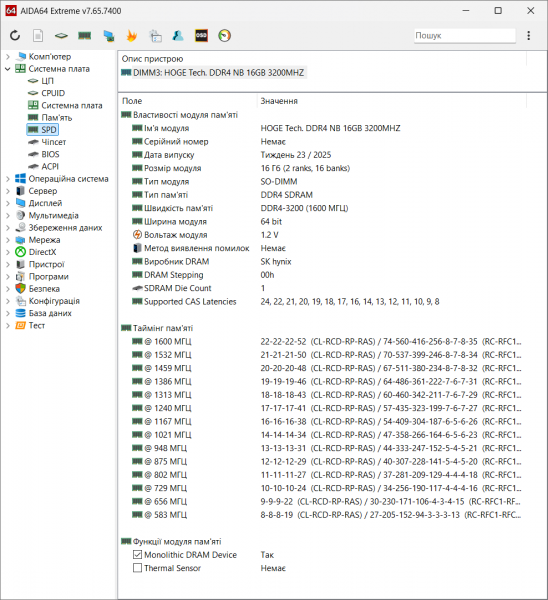Viewport: 548px width, 600px height.
Task: Click the gauge benchmark toolbar icon
Action: click(225, 36)
